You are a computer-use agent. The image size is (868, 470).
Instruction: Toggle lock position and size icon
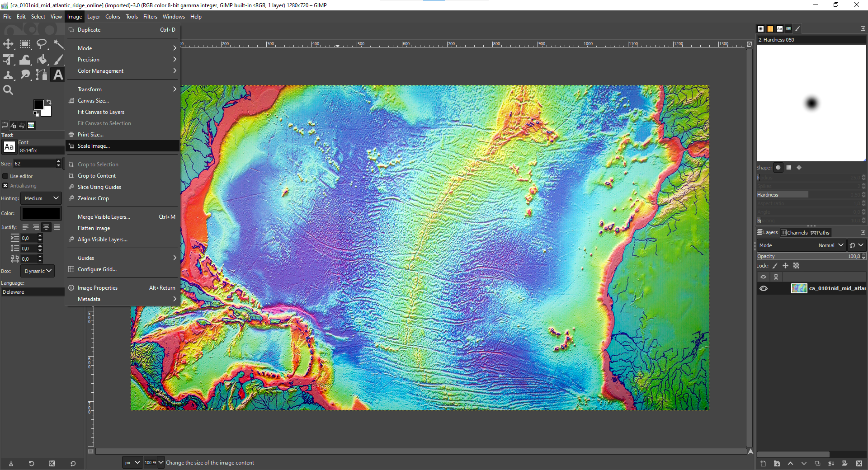coord(785,266)
